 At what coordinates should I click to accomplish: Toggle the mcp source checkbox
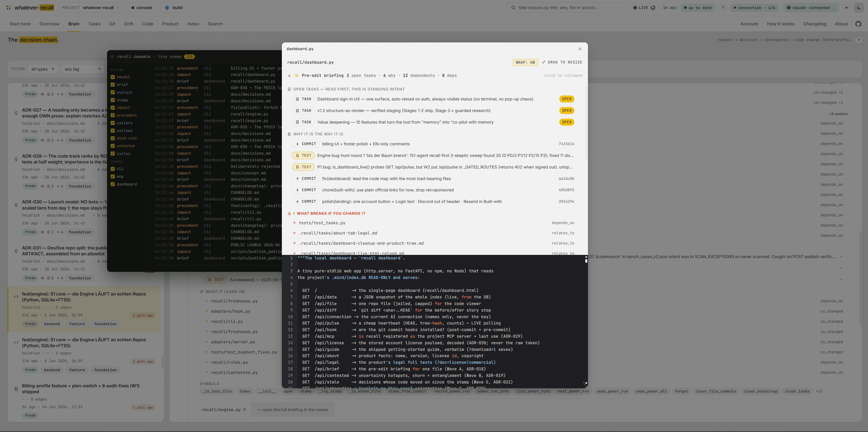click(x=112, y=177)
